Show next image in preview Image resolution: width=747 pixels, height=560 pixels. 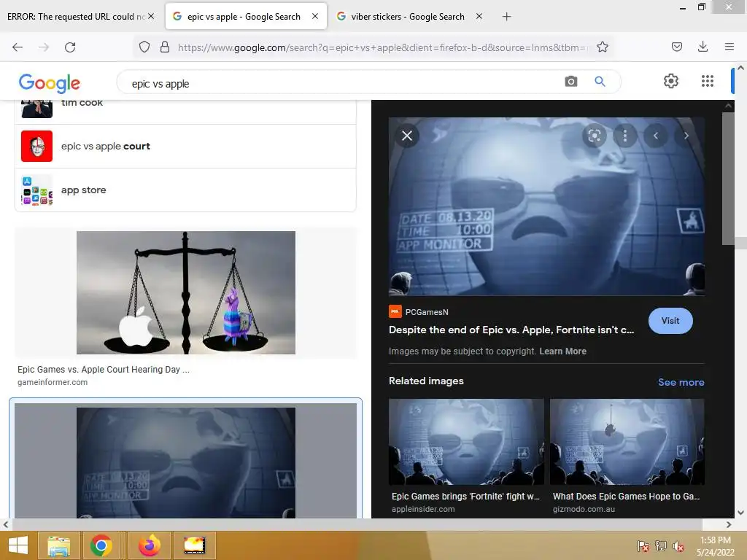click(x=686, y=136)
